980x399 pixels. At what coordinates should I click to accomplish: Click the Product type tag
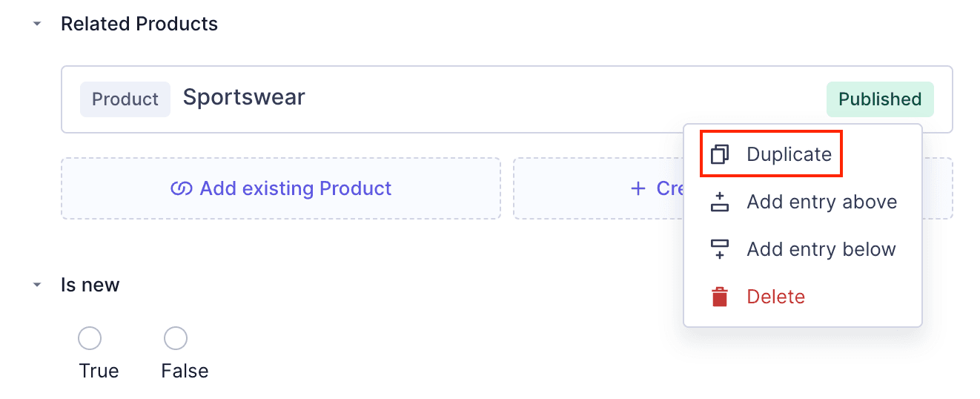coord(125,99)
